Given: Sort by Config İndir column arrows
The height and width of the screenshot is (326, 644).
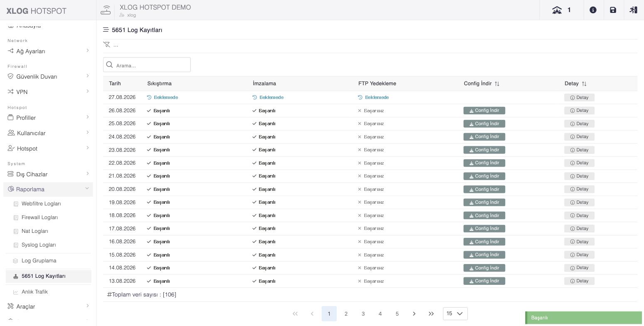Looking at the screenshot, I should point(497,84).
